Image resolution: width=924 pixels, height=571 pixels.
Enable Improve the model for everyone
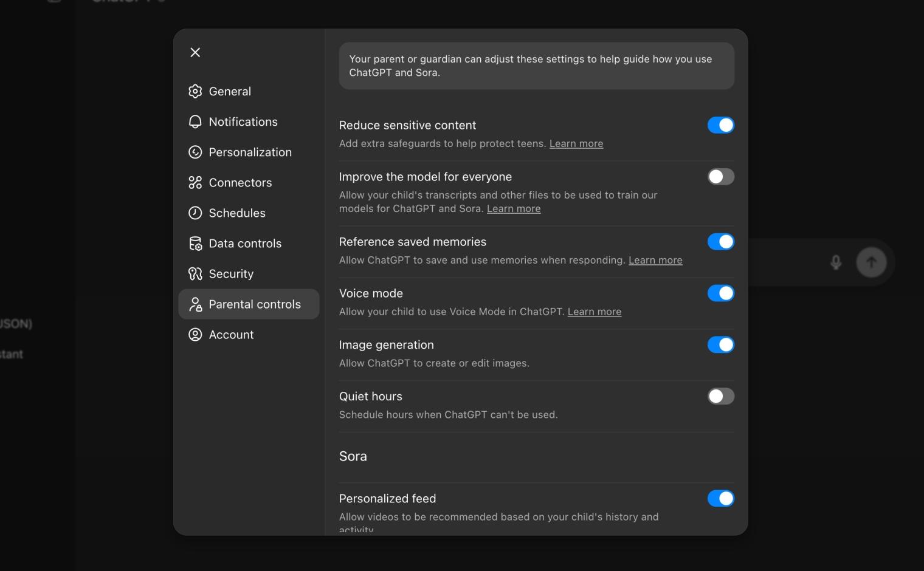(x=721, y=177)
